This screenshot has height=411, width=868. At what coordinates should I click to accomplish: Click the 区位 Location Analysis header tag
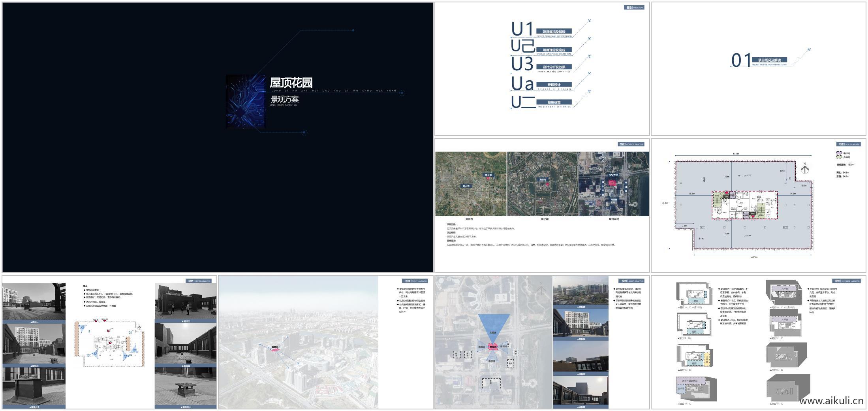point(631,144)
